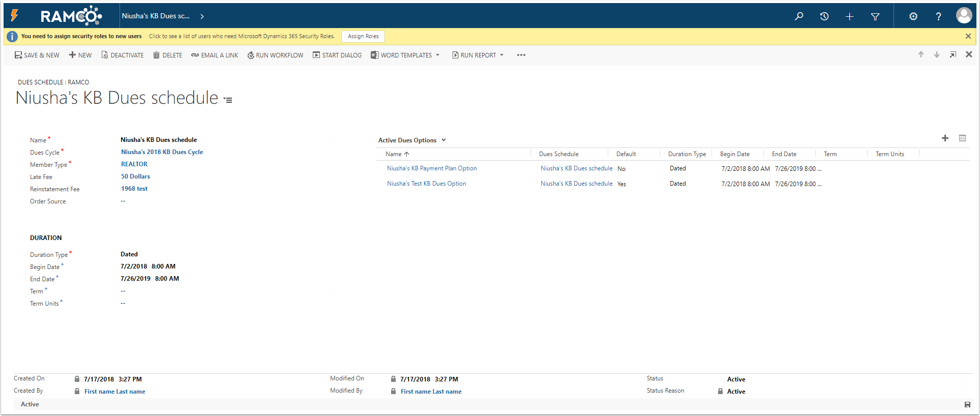Sort by End Date column header
The image size is (980, 416).
tap(784, 154)
